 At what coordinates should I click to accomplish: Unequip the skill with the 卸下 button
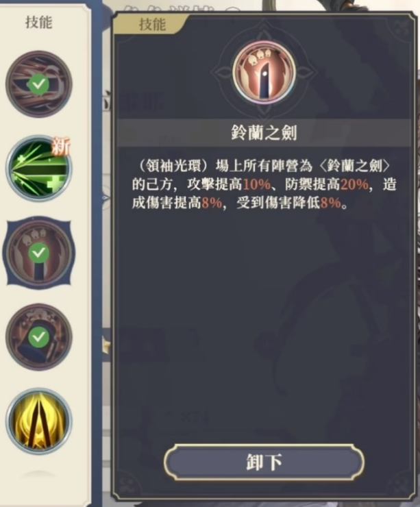[x=264, y=462]
